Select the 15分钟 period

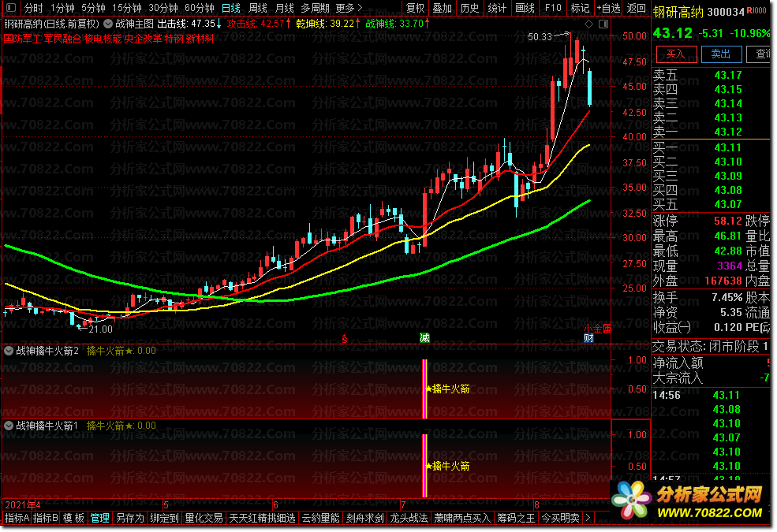[127, 8]
